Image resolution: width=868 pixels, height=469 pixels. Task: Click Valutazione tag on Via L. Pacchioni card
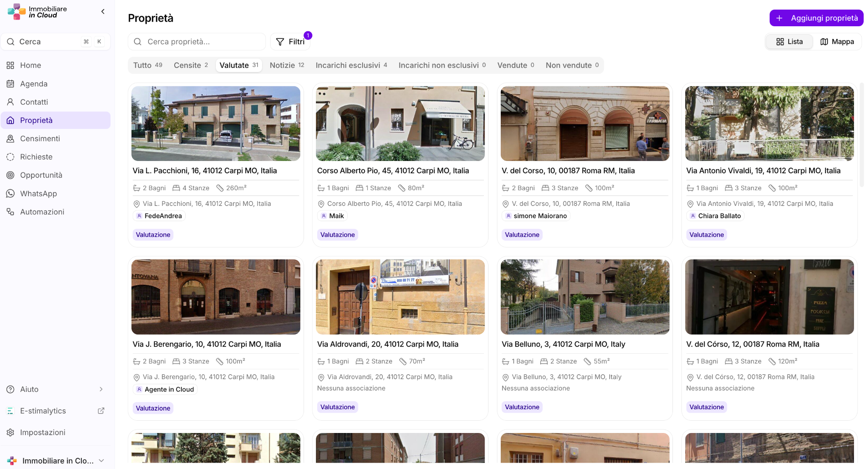pos(153,235)
